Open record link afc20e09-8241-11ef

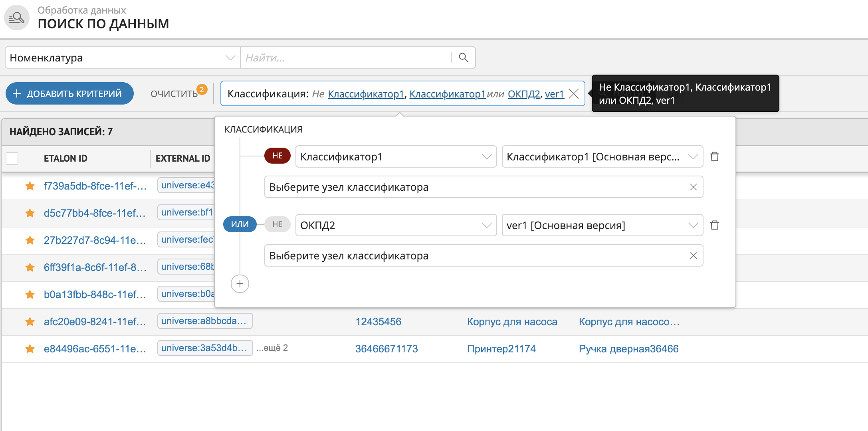coord(95,322)
